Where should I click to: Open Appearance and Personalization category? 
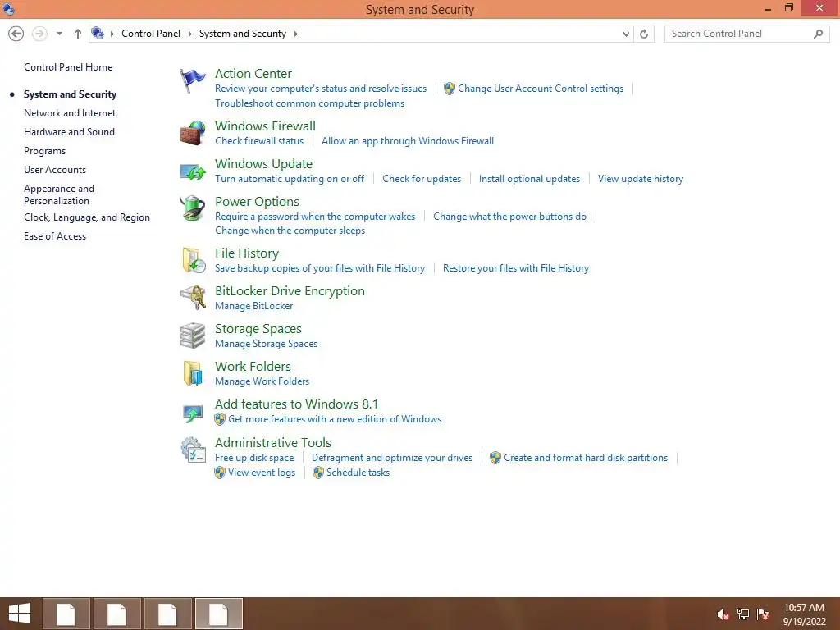(59, 195)
